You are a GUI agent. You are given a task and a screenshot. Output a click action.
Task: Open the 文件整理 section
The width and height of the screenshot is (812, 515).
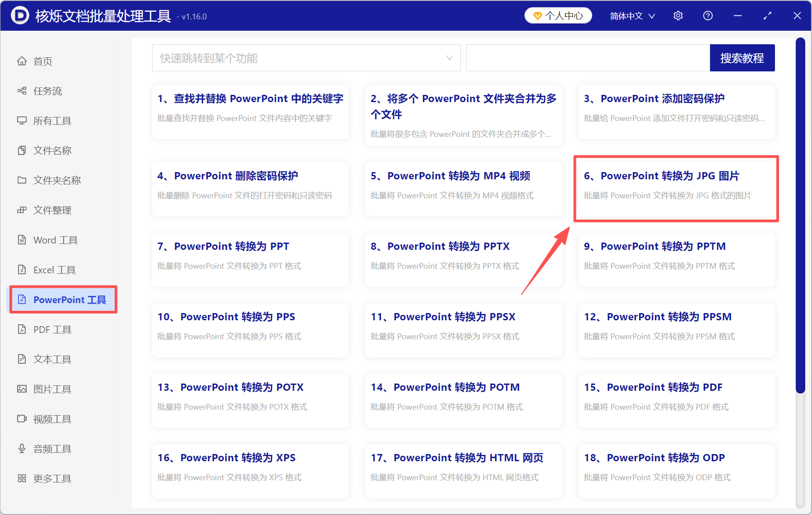coord(52,210)
